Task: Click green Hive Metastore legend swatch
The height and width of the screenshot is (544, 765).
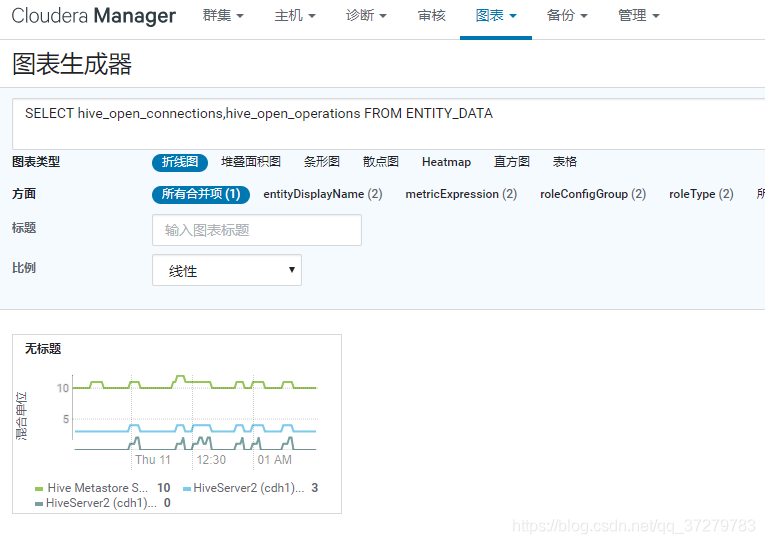Action: 39,489
